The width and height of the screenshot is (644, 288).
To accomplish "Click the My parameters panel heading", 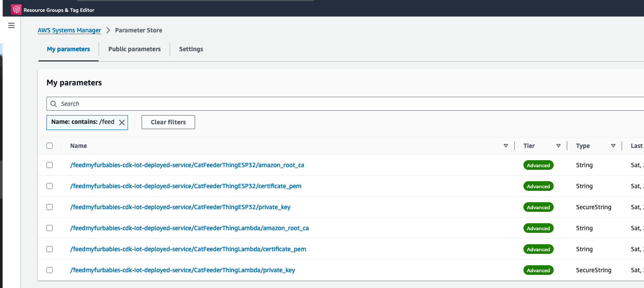I will 74,83.
